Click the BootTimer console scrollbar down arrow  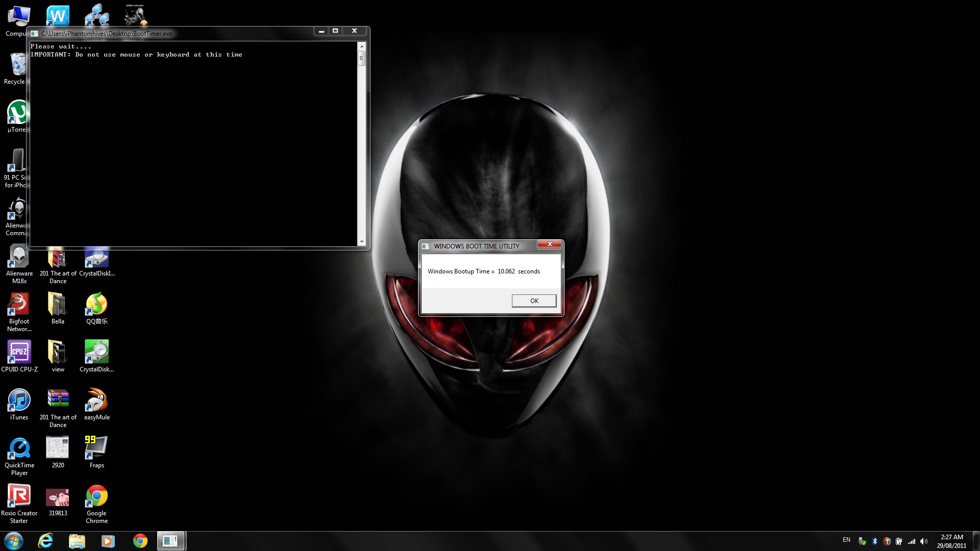(362, 242)
